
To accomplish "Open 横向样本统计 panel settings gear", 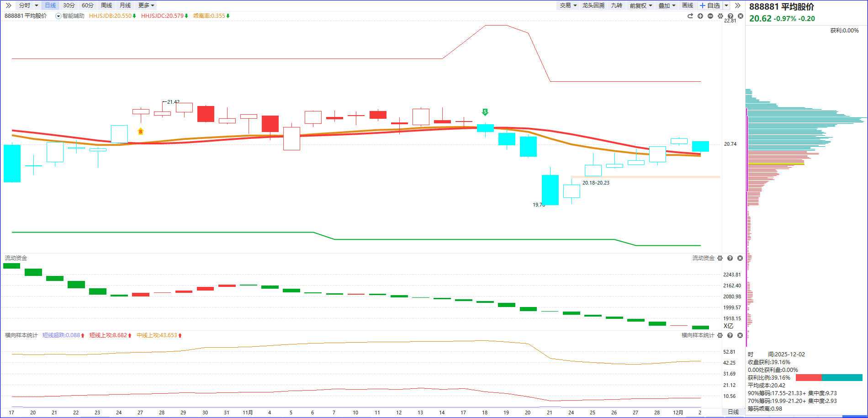I will (720, 335).
